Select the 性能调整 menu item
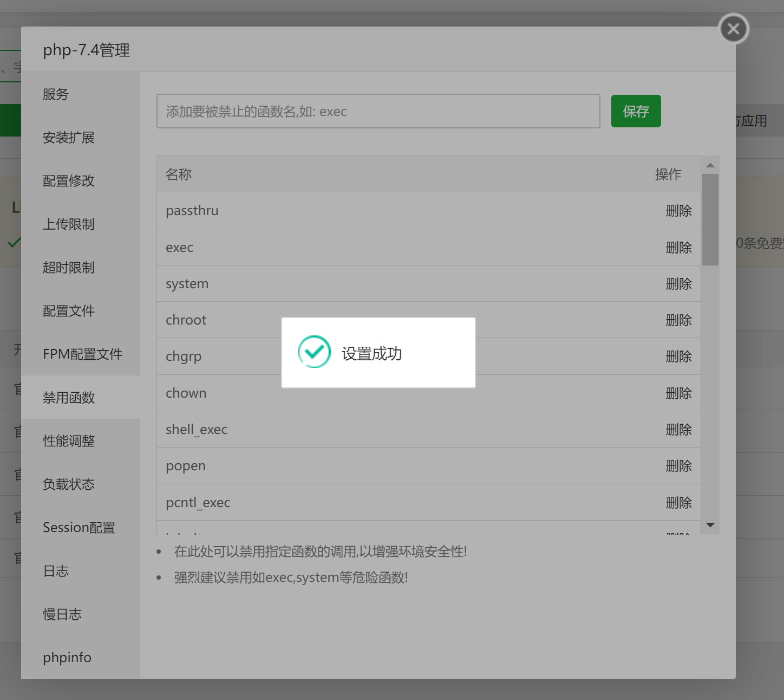Image resolution: width=784 pixels, height=700 pixels. point(69,441)
